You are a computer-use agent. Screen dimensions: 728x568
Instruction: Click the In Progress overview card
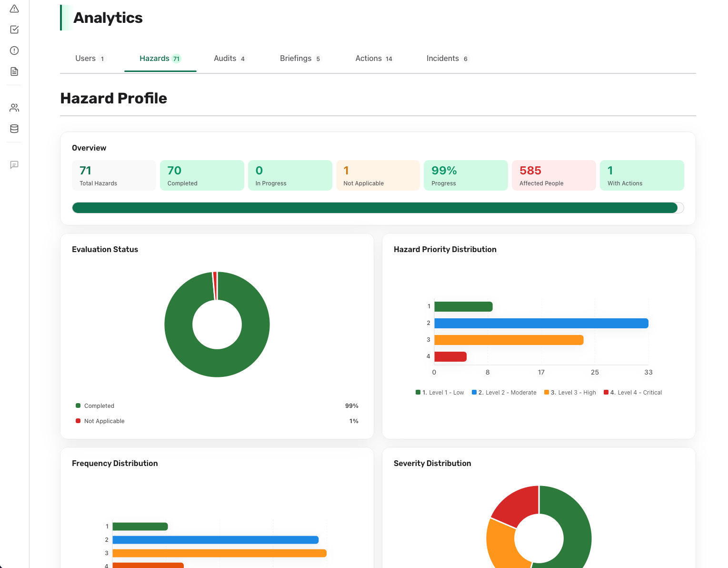290,175
